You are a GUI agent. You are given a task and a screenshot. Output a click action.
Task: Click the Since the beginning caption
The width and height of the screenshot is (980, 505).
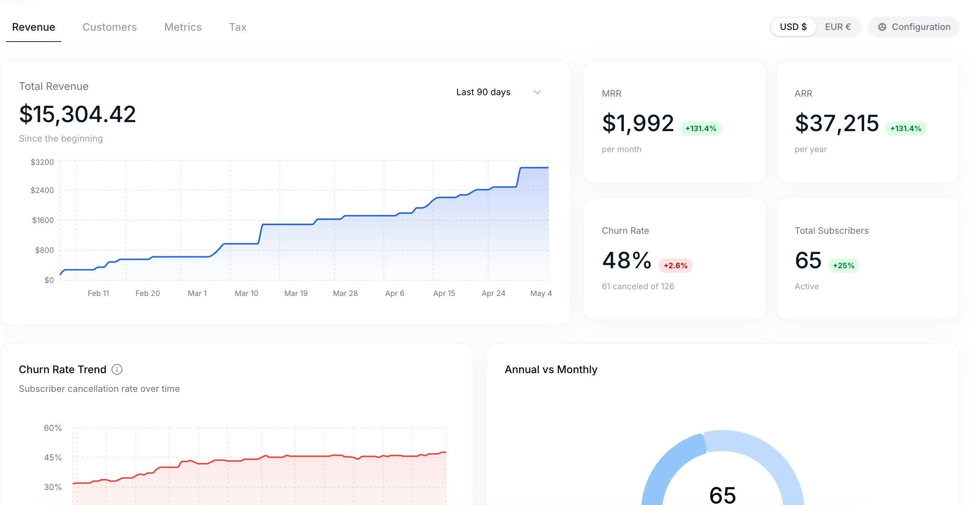[x=61, y=138]
